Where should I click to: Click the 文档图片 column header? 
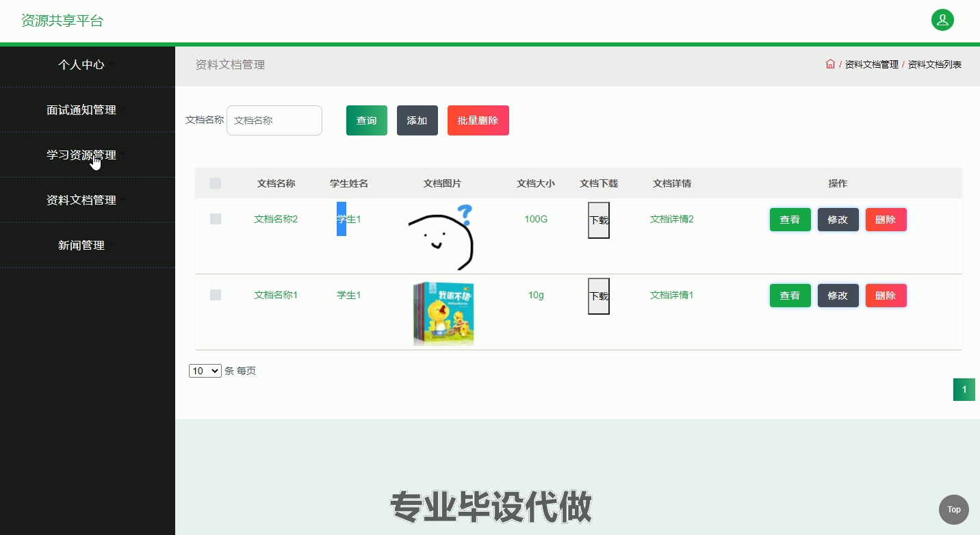[x=442, y=183]
